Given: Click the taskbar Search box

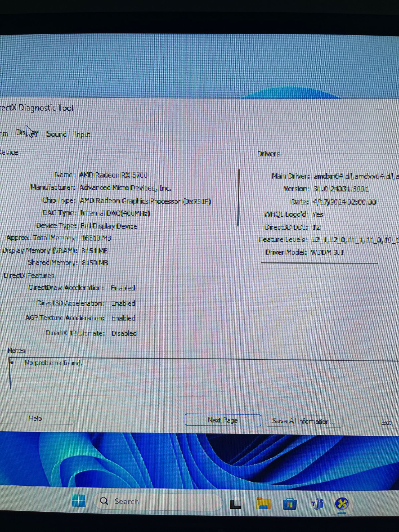Looking at the screenshot, I should [x=158, y=501].
